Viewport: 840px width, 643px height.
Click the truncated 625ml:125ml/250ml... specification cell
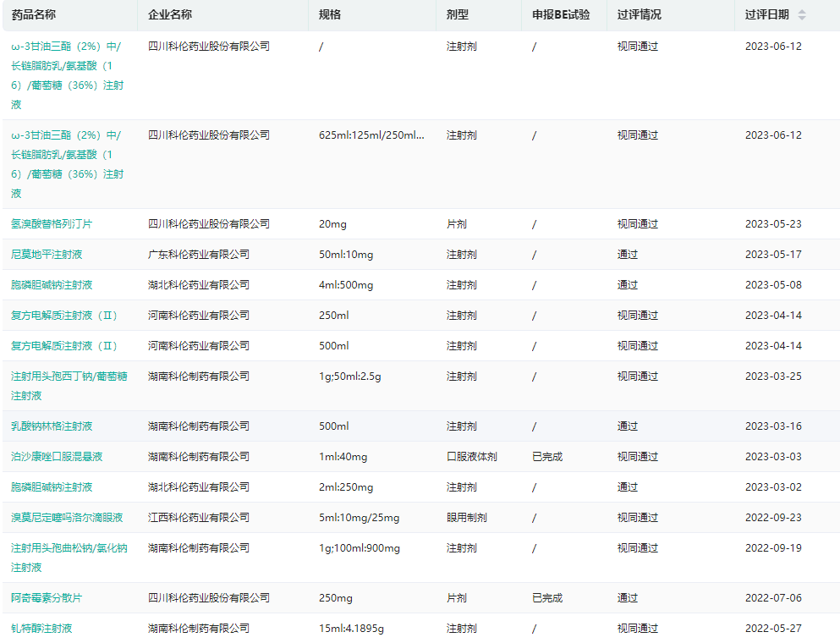pos(371,135)
